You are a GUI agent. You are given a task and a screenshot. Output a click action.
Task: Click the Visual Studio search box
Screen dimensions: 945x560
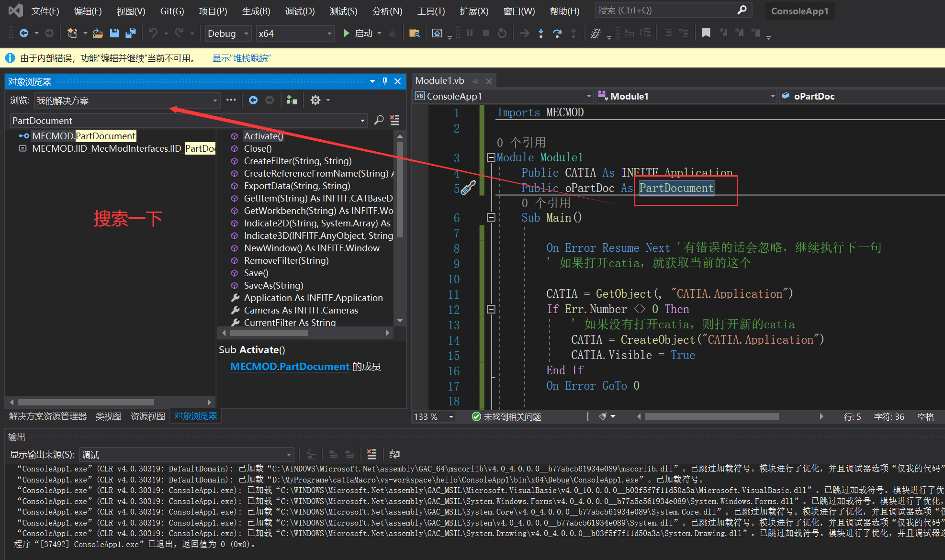673,11
